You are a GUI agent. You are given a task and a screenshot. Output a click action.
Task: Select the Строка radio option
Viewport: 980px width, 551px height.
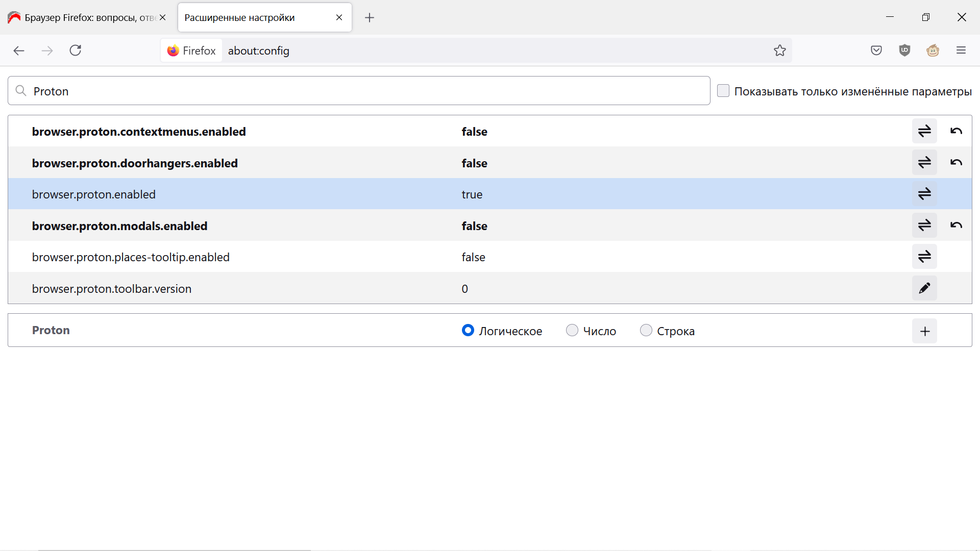click(646, 331)
